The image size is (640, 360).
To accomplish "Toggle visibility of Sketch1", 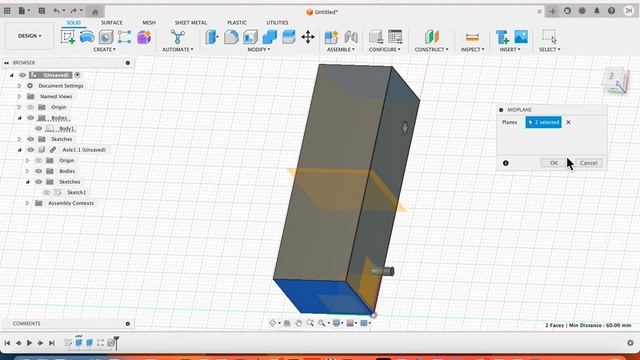I will pyautogui.click(x=47, y=192).
